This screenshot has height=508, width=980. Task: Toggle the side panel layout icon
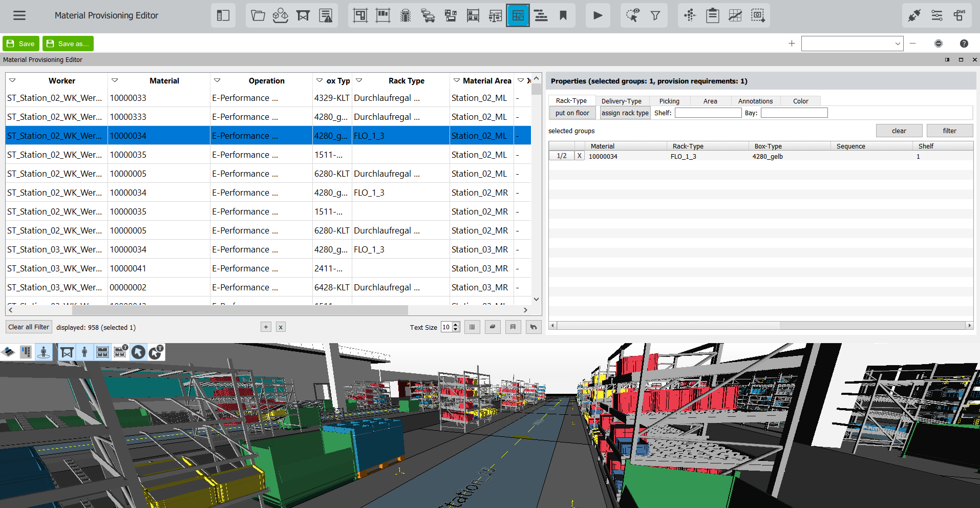coord(223,15)
